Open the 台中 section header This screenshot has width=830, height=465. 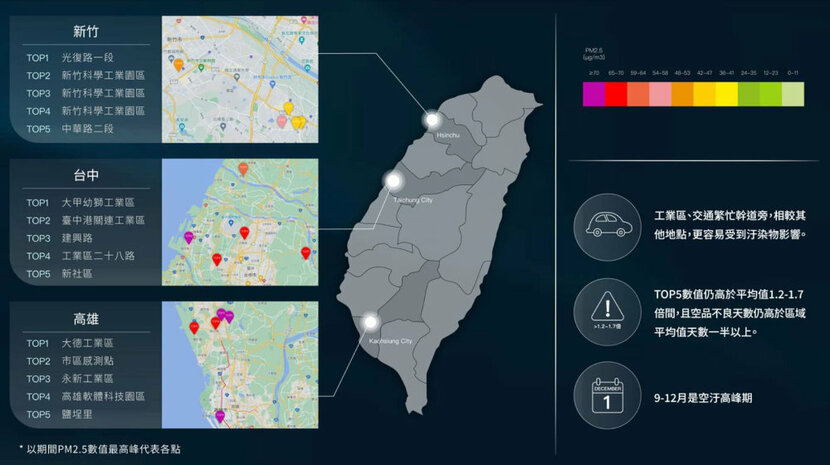pyautogui.click(x=87, y=175)
